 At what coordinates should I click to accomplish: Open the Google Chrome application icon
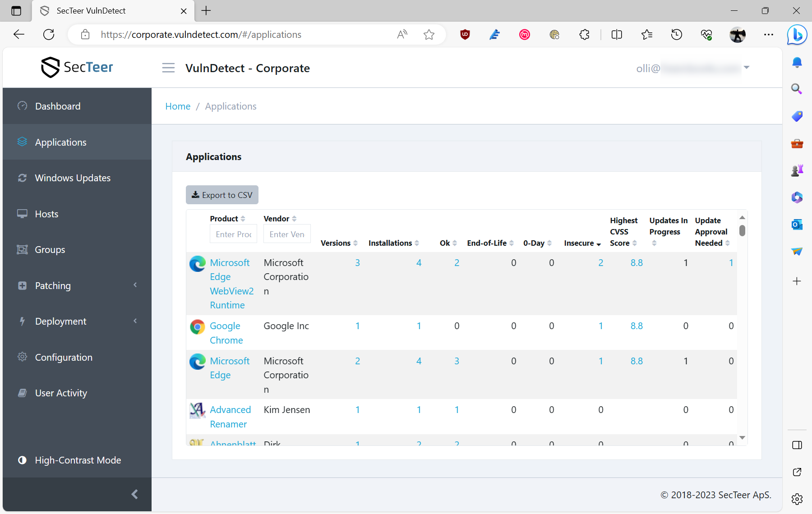point(197,326)
